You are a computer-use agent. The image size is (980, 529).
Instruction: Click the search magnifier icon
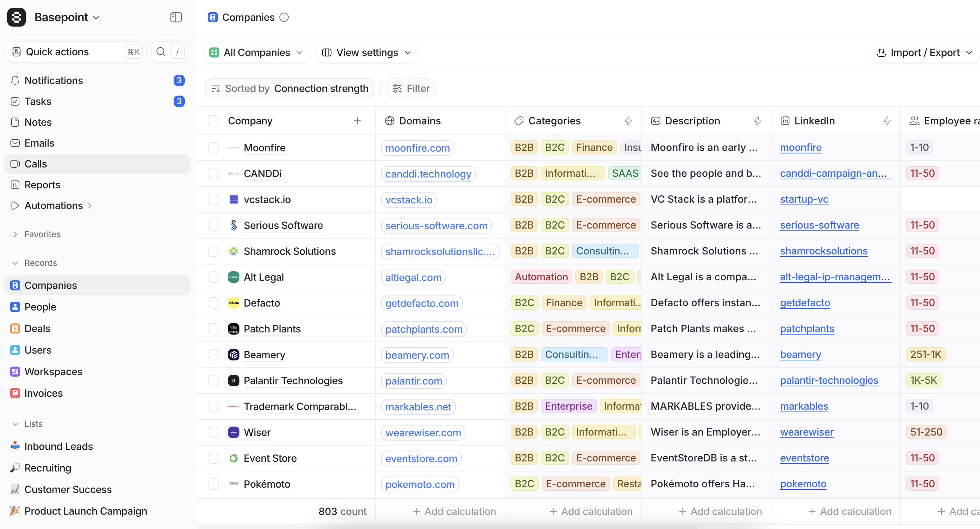[x=161, y=52]
